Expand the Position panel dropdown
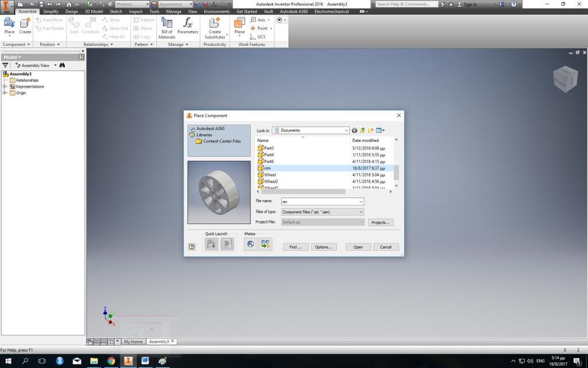The width and height of the screenshot is (588, 368). pyautogui.click(x=49, y=44)
